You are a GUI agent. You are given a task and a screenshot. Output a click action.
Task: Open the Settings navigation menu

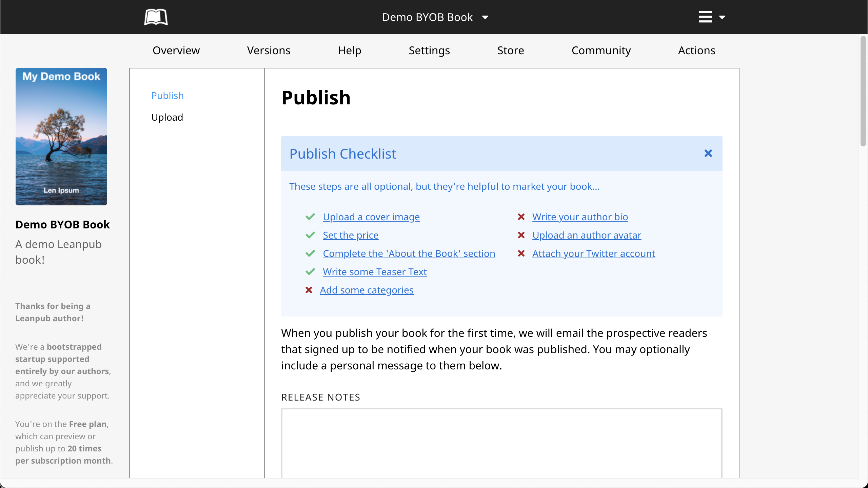click(x=429, y=50)
